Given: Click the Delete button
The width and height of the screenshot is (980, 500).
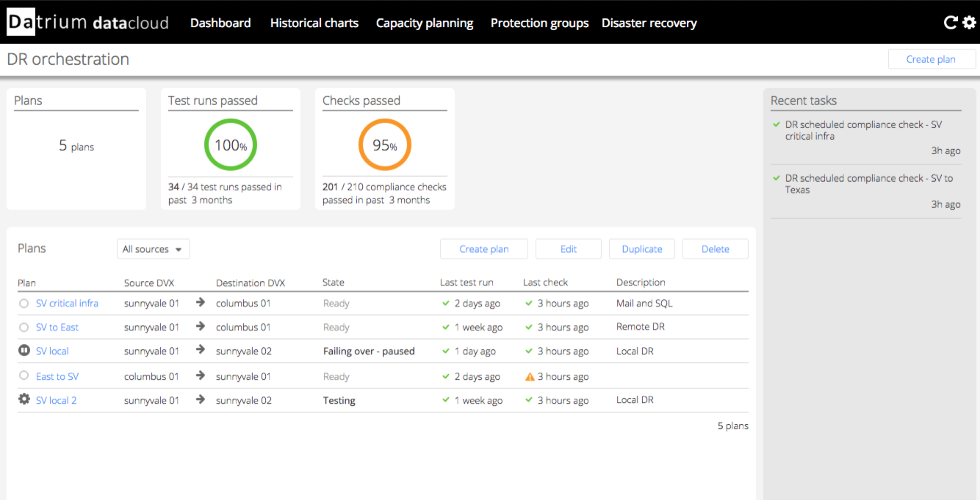Looking at the screenshot, I should click(715, 249).
